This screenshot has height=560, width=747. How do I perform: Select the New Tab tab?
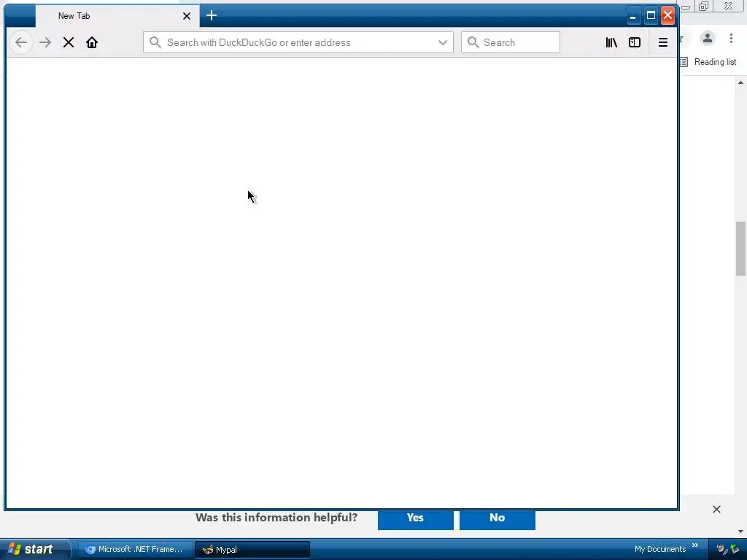[x=117, y=16]
